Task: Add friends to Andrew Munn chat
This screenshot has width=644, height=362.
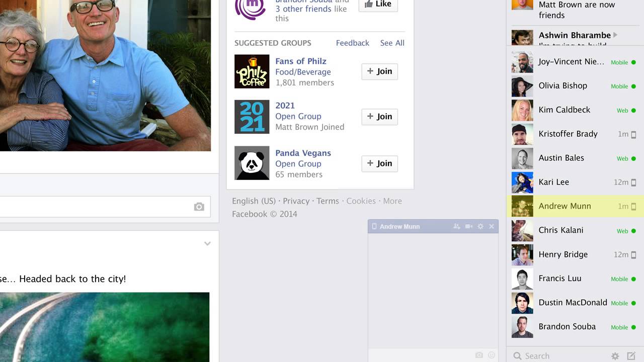Action: pyautogui.click(x=456, y=227)
